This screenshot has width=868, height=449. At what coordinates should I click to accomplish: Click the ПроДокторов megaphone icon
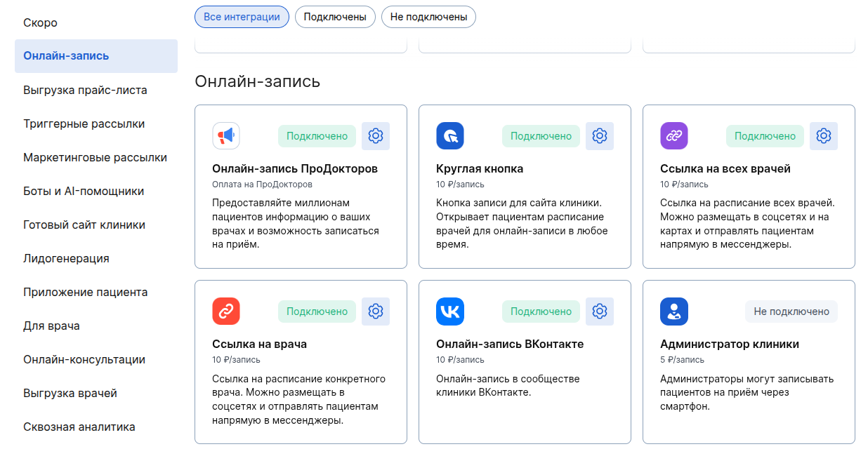(x=226, y=136)
